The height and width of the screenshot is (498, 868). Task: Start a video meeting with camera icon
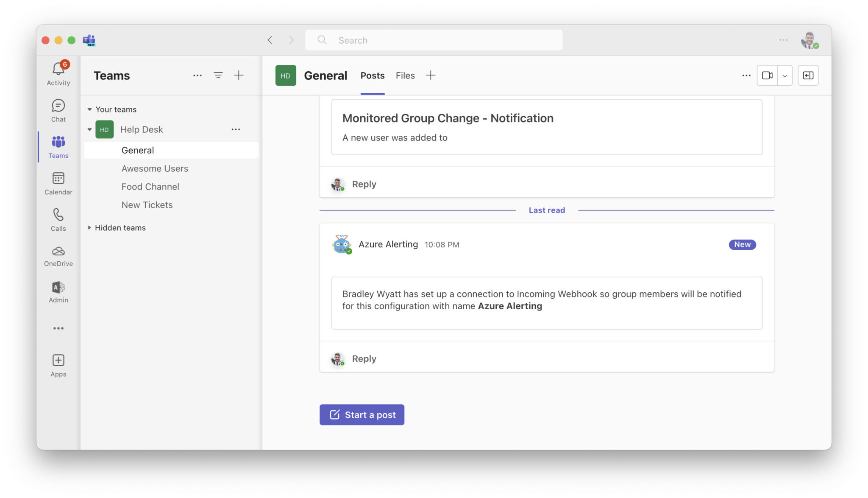(x=767, y=76)
